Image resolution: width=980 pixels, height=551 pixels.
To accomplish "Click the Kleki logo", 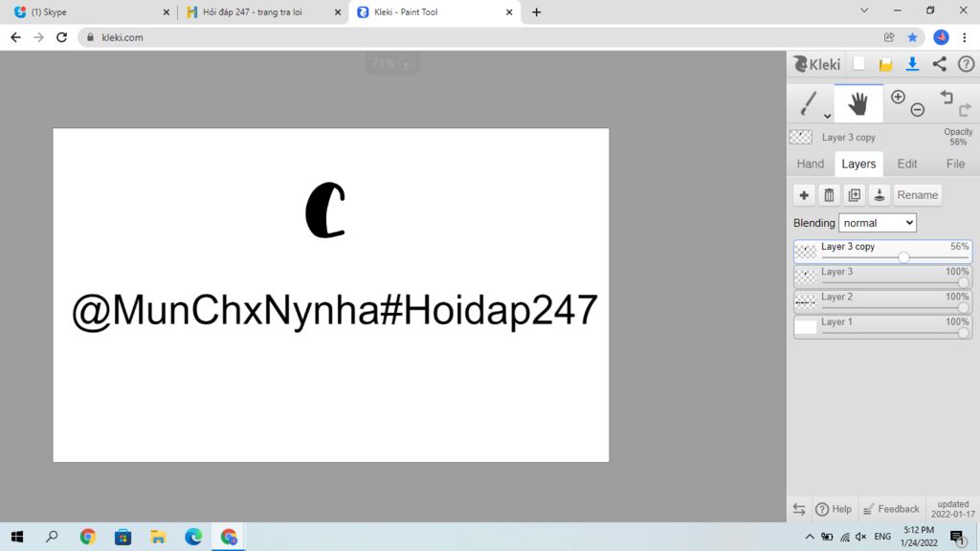I will click(x=817, y=64).
